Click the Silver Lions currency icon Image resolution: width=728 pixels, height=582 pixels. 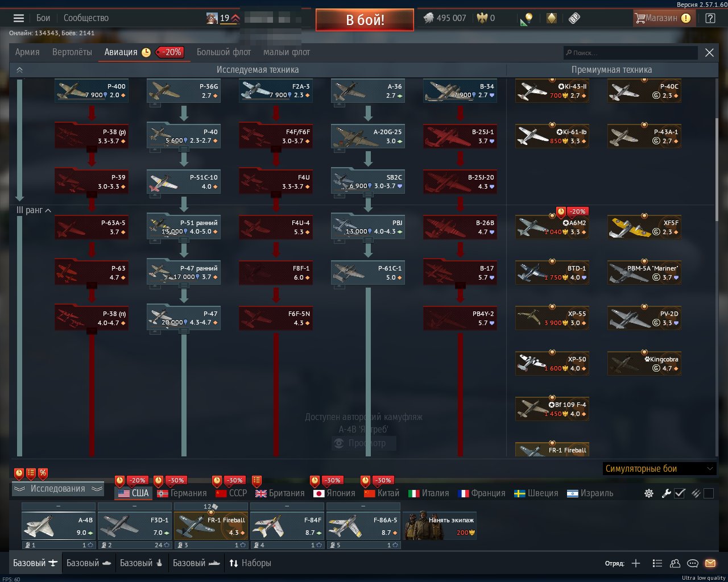428,18
